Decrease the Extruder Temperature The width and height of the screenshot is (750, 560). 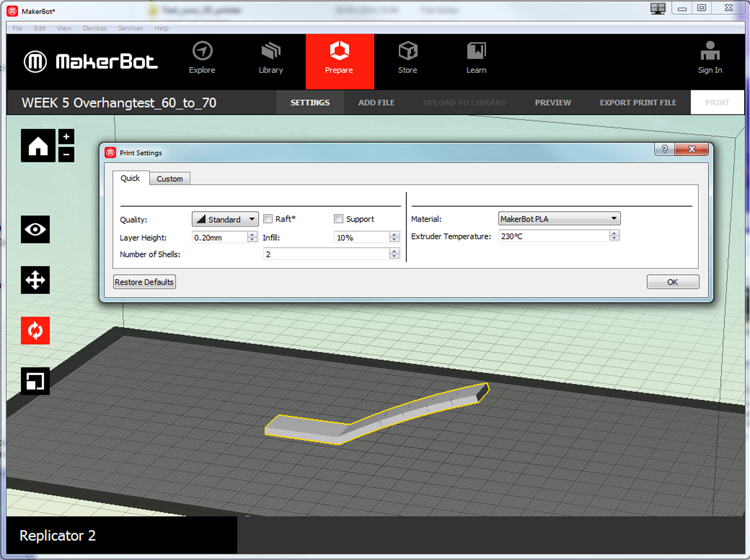[x=615, y=238]
